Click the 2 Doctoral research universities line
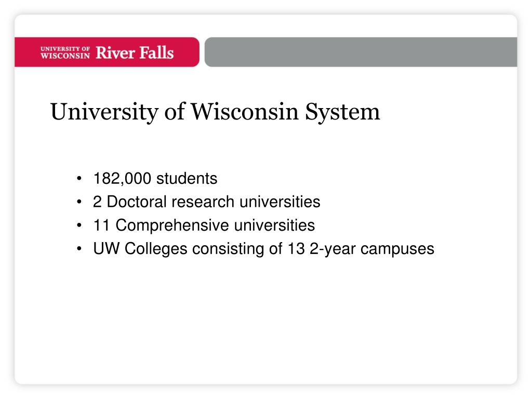Image resolution: width=532 pixels, height=399 pixels. [207, 202]
